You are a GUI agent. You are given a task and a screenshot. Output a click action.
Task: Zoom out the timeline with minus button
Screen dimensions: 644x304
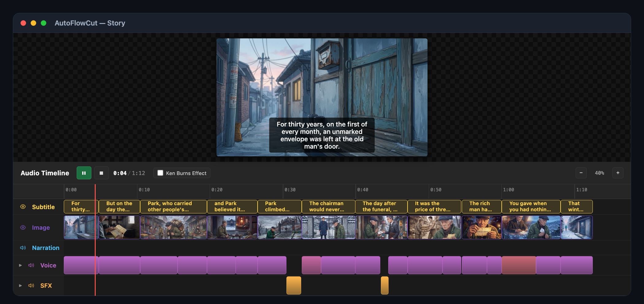(581, 173)
